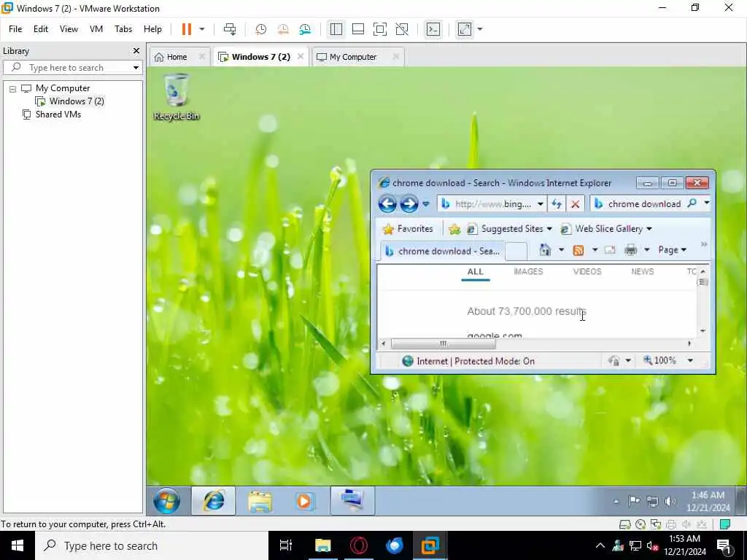Screen dimensions: 747x560
Task: Toggle the VMware library sidebar view icon
Action: click(336, 29)
